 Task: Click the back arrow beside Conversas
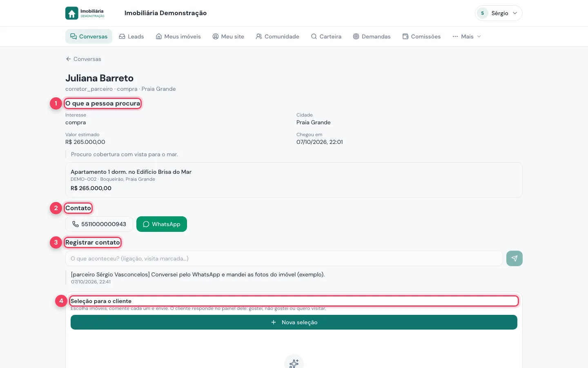pos(69,59)
